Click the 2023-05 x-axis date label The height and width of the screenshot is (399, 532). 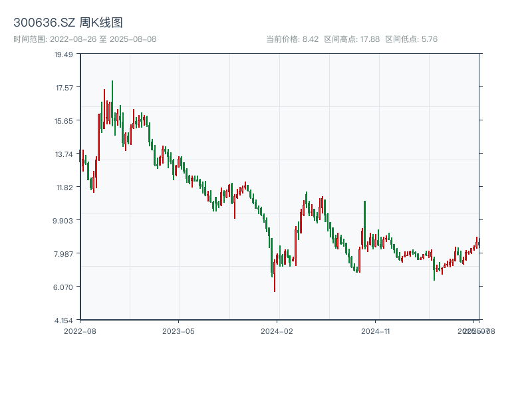[178, 331]
